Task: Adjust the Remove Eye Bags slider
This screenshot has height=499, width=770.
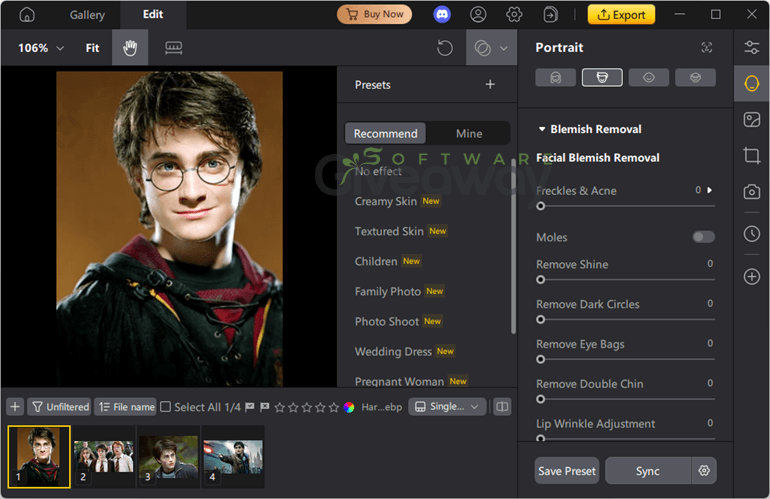Action: (625, 360)
